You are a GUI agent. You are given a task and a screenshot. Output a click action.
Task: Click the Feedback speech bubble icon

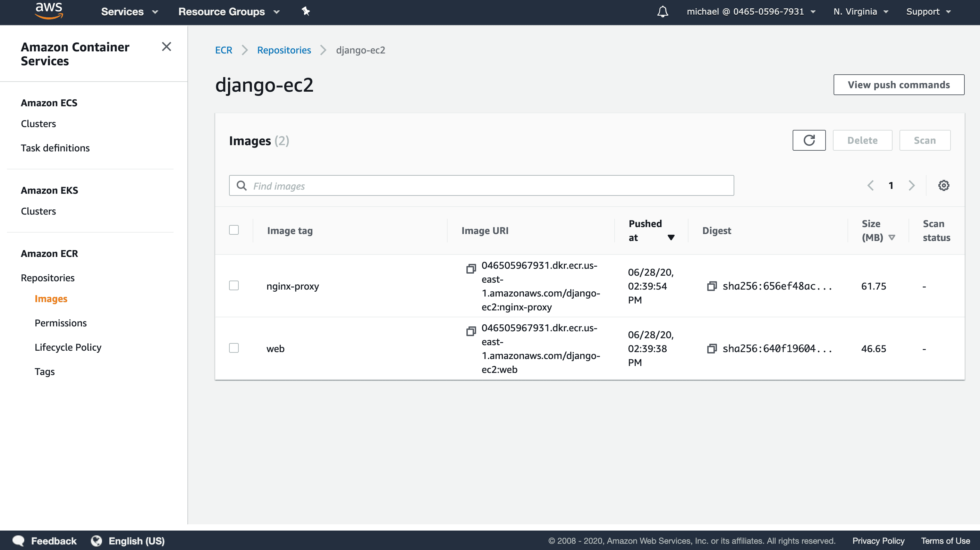18,541
